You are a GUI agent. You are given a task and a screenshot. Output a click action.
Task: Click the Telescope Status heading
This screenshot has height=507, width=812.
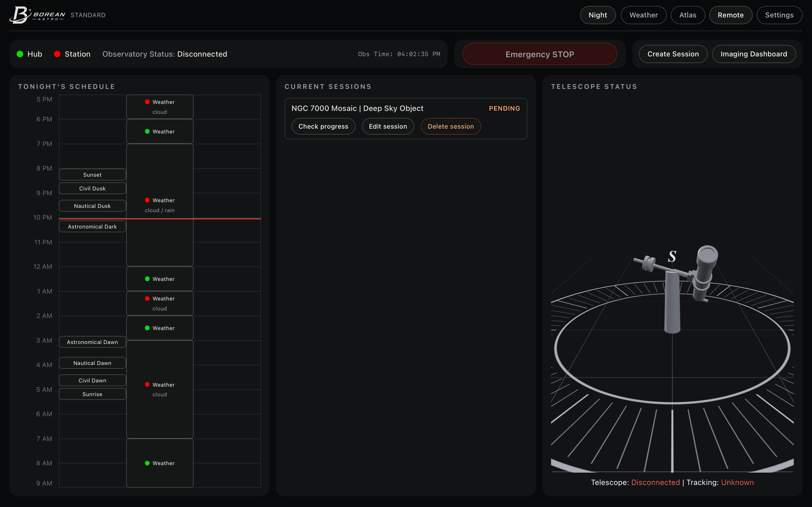click(594, 86)
